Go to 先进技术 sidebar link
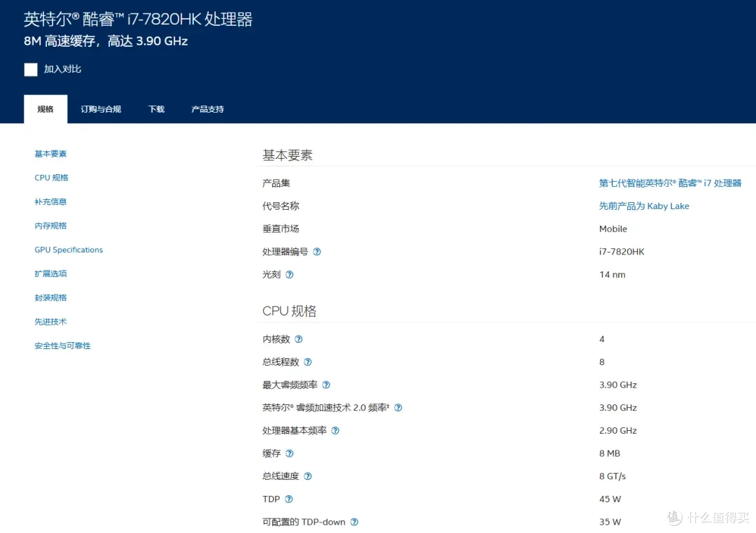The height and width of the screenshot is (533, 756). point(50,322)
